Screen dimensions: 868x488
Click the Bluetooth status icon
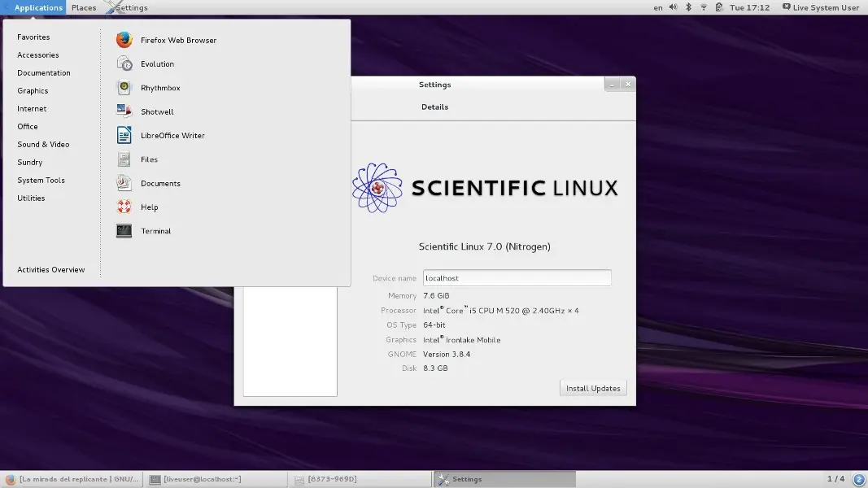pyautogui.click(x=689, y=7)
